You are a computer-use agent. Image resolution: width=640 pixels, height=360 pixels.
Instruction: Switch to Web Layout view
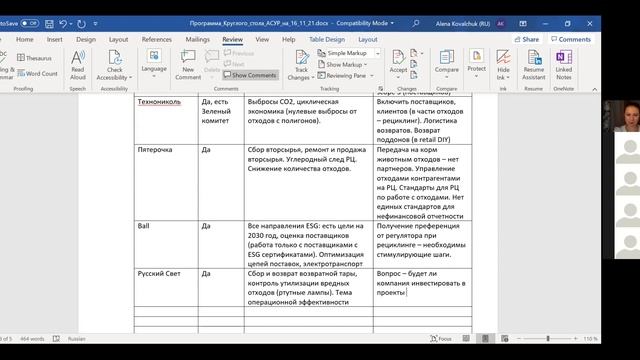click(504, 338)
